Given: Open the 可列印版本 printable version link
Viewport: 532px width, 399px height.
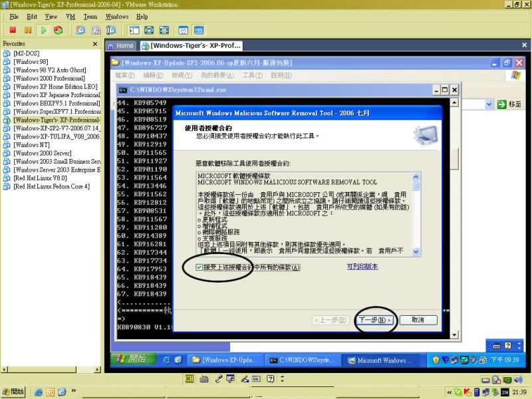Looking at the screenshot, I should click(x=362, y=267).
